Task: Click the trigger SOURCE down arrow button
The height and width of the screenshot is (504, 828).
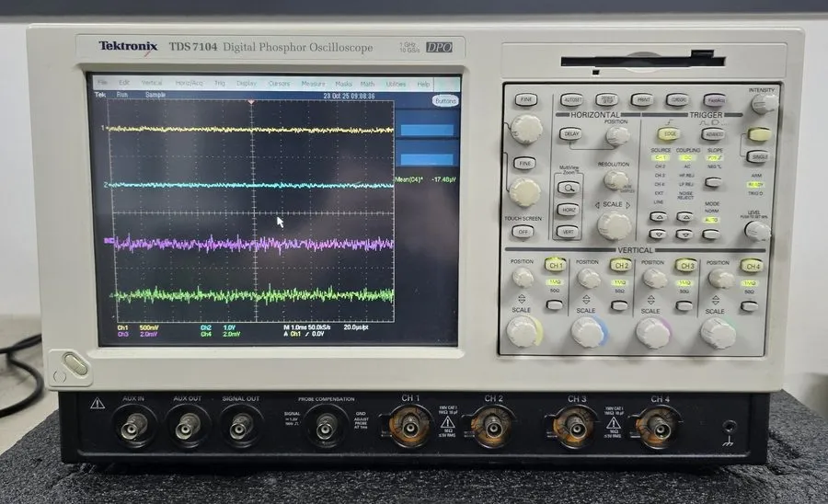Action: [x=658, y=234]
